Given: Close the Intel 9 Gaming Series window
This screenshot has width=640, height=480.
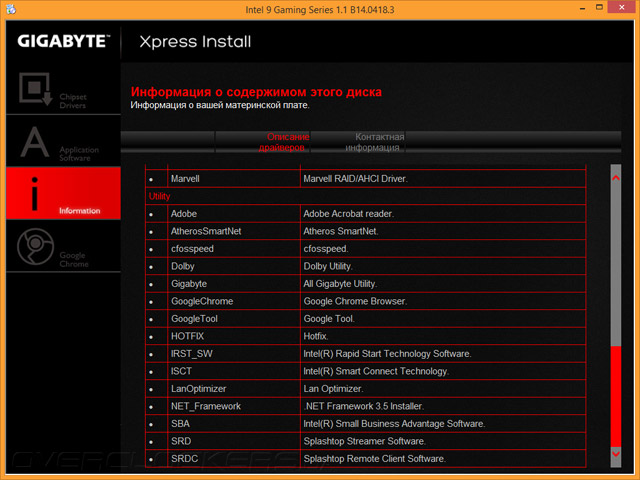Looking at the screenshot, I should pos(622,7).
